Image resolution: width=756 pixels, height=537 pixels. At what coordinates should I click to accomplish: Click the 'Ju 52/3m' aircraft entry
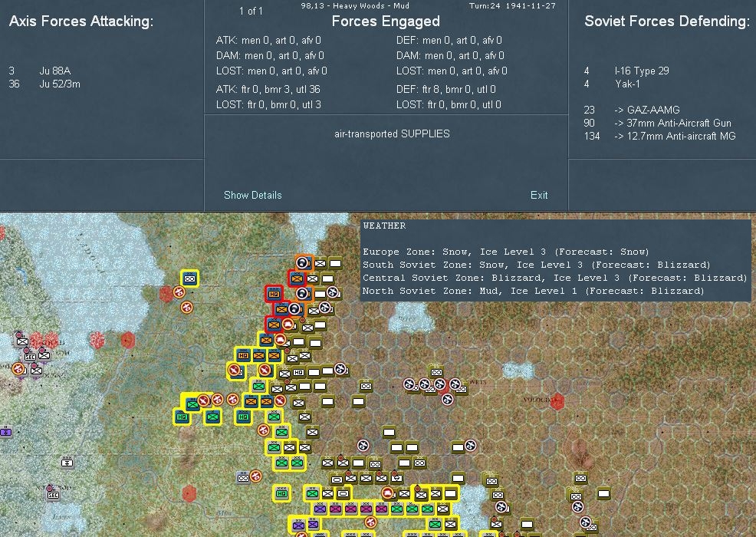tap(60, 84)
